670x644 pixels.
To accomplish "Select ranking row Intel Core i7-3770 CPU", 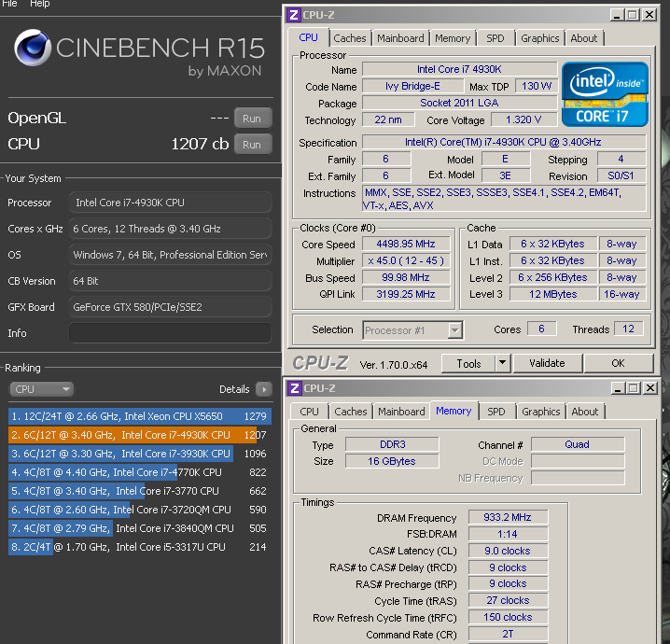I will tap(140, 491).
